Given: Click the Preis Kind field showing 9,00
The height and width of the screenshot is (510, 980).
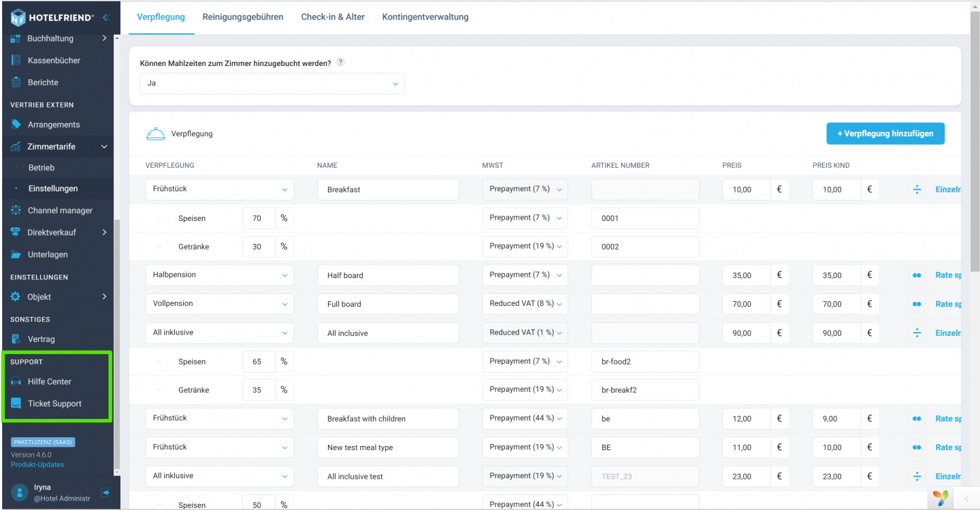Looking at the screenshot, I should [836, 419].
